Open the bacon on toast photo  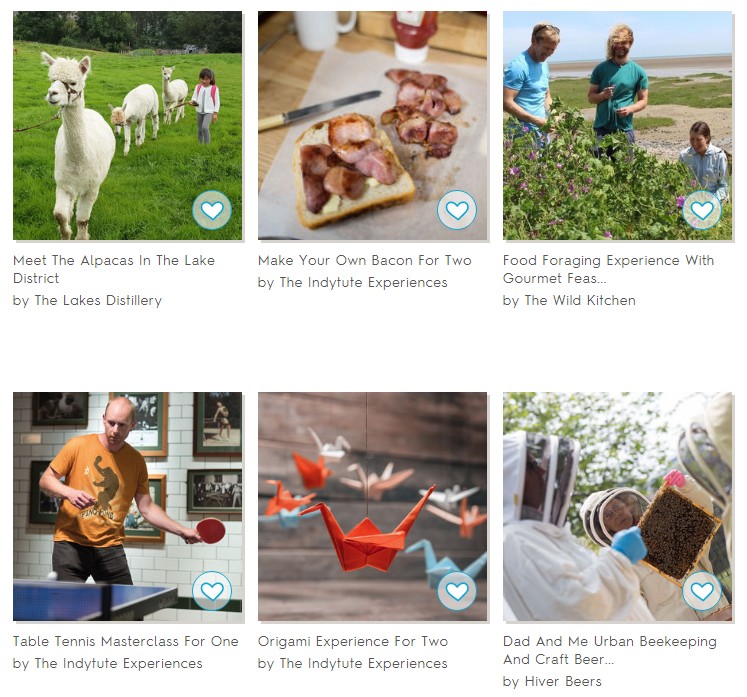tap(373, 125)
